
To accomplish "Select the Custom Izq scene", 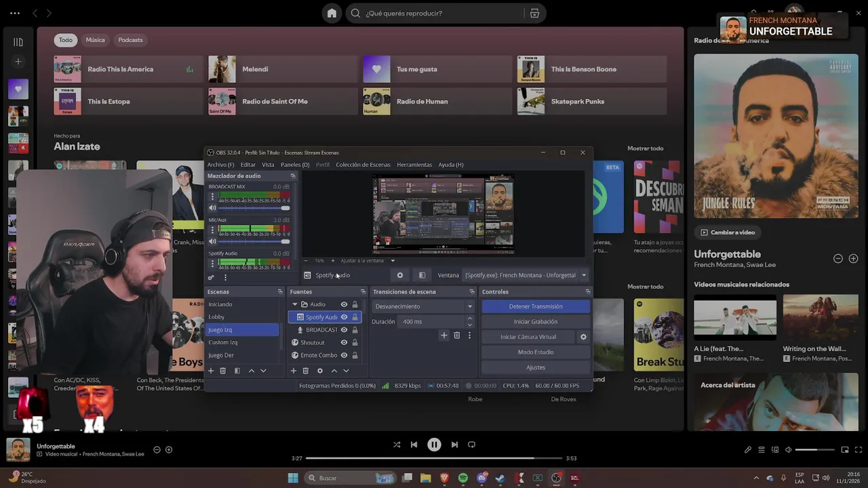I will pyautogui.click(x=242, y=342).
